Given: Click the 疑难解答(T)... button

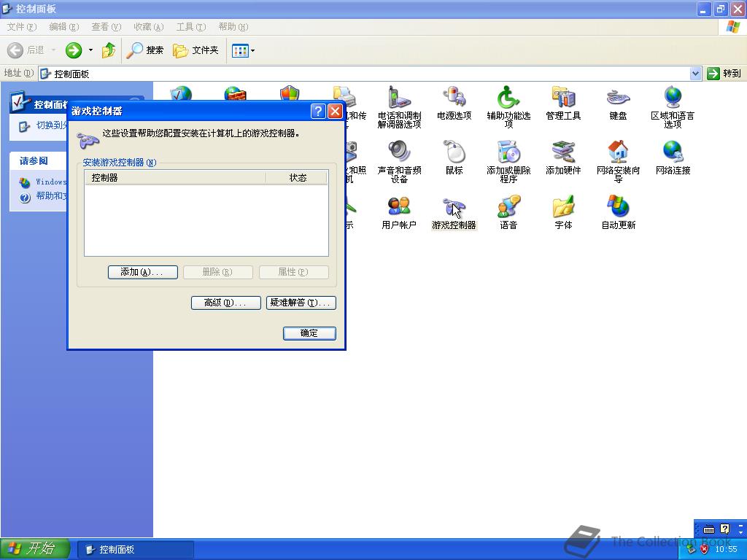Looking at the screenshot, I should click(x=301, y=303).
